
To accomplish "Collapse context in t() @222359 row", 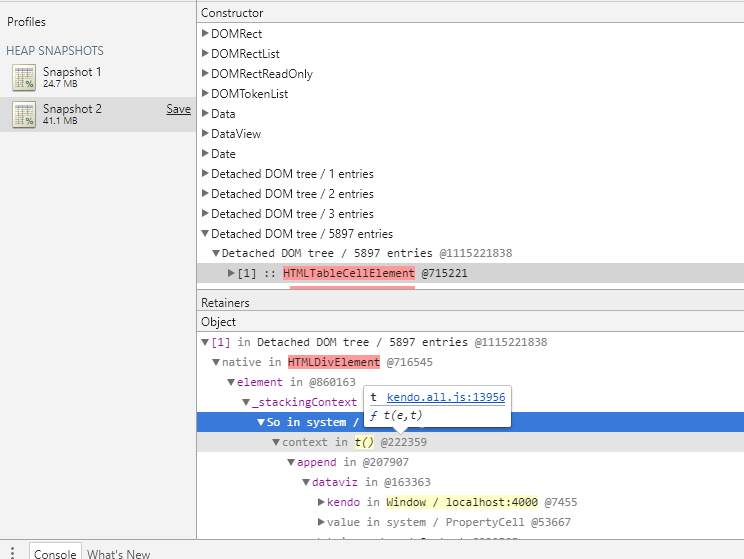I will [276, 442].
